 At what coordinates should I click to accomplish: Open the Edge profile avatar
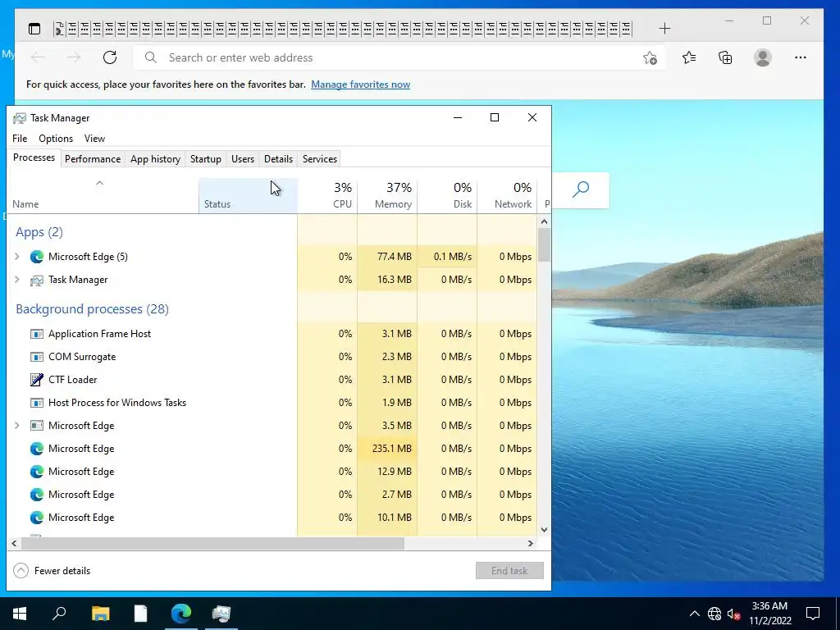762,57
